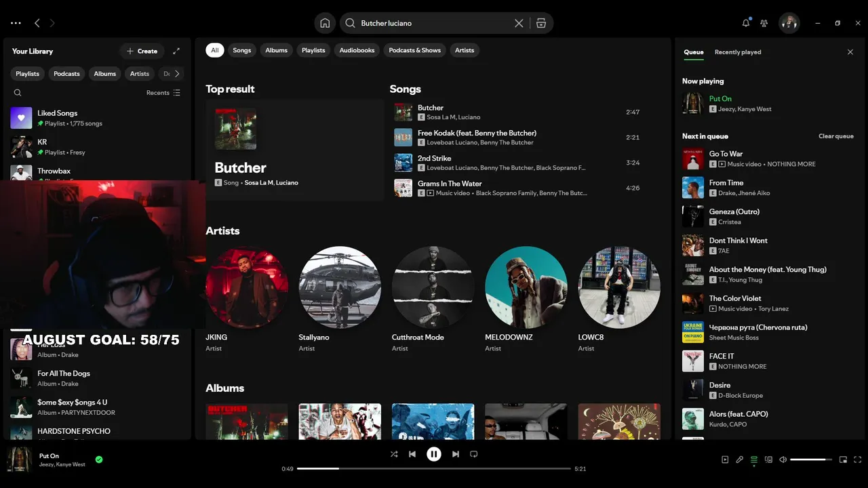Open Liked Songs playlist

pos(96,118)
